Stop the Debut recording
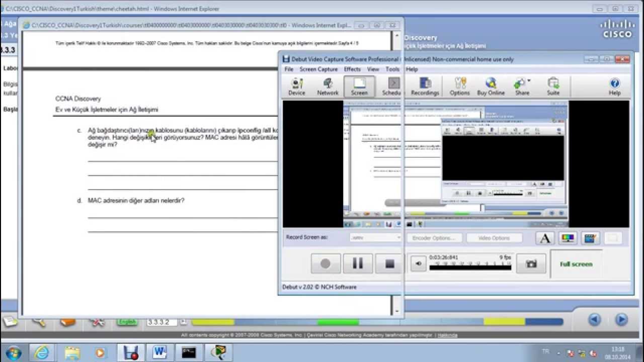644x362 pixels. click(x=389, y=263)
